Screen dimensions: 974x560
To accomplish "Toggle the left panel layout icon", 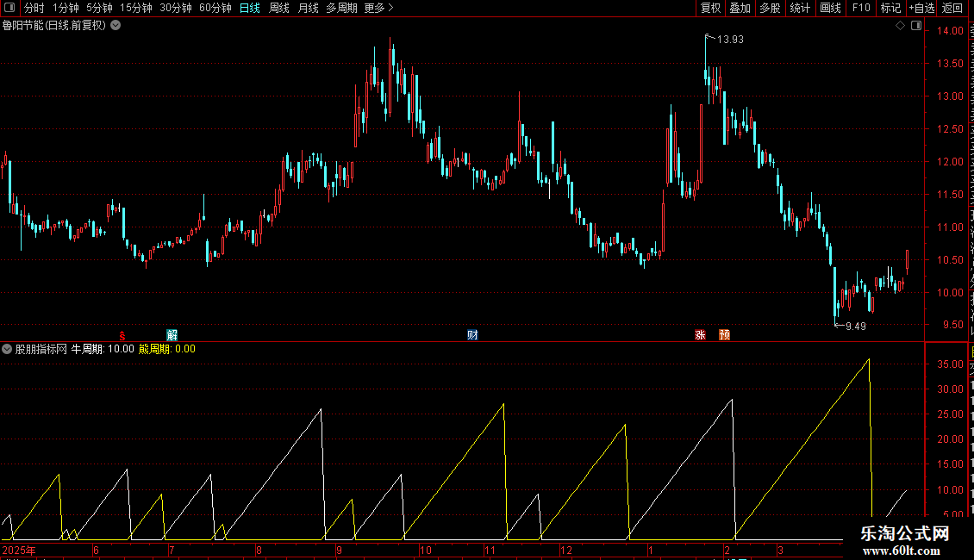I will coord(9,8).
